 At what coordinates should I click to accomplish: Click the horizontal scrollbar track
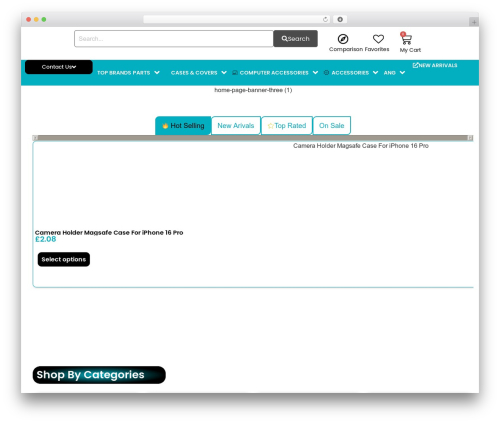(x=253, y=138)
